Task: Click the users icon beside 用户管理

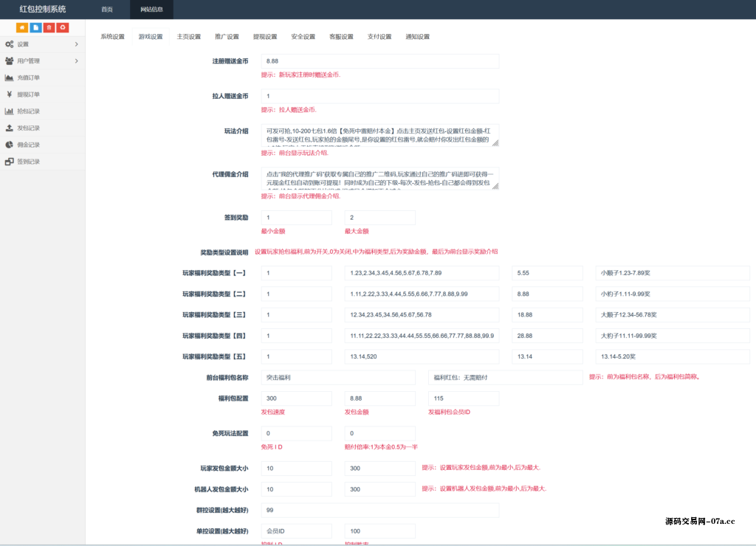Action: point(9,61)
